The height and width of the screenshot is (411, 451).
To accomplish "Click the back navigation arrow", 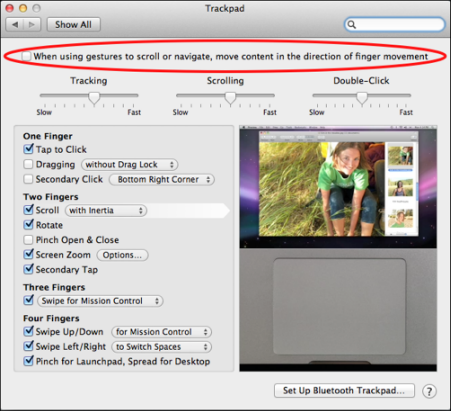I will 15,25.
